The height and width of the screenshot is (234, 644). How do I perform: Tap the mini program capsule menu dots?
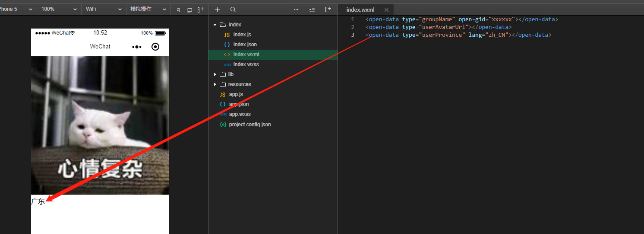tap(137, 47)
